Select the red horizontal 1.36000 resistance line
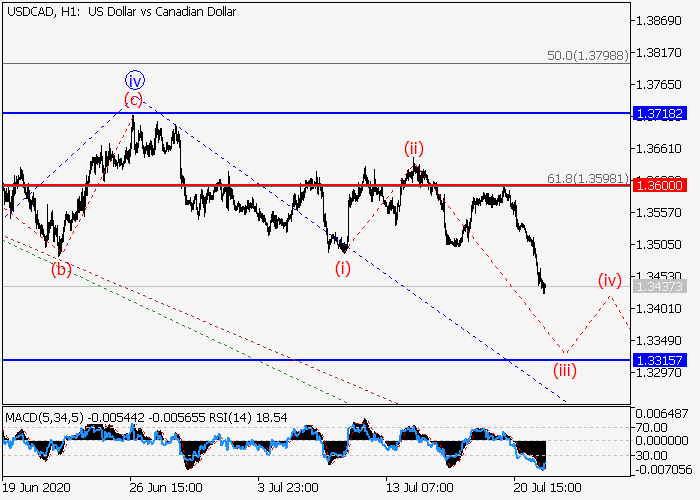The image size is (700, 500). click(300, 185)
